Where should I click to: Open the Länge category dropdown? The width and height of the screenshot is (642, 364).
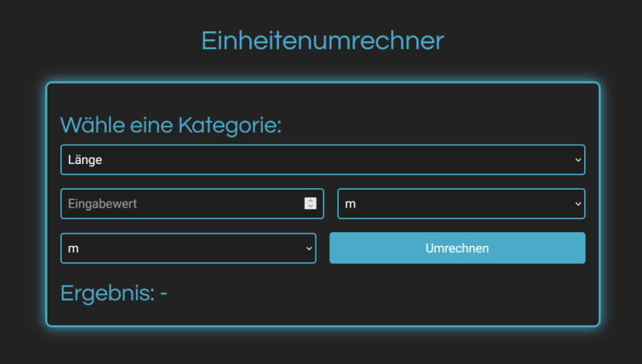pyautogui.click(x=322, y=160)
